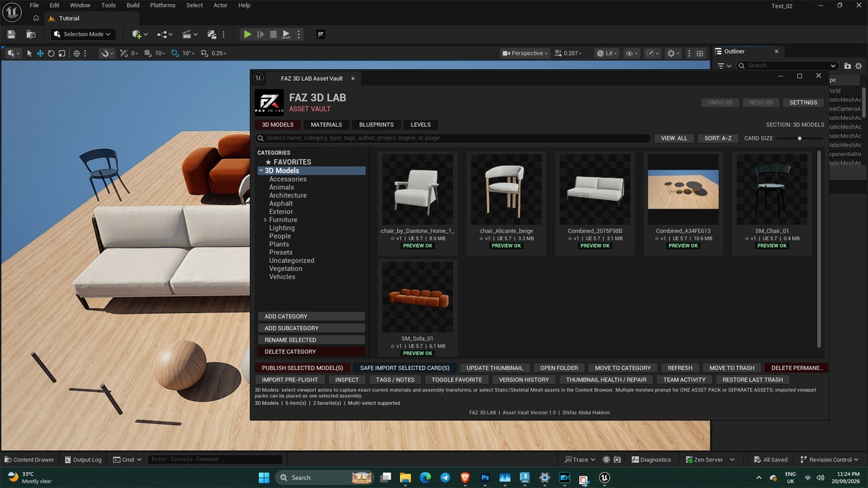The height and width of the screenshot is (488, 868).
Task: Open the Photoshop icon in taskbar
Action: point(485,478)
